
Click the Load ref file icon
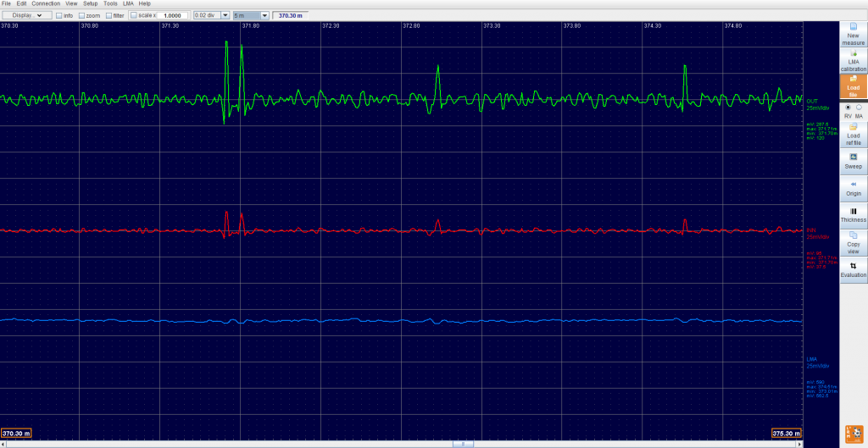(x=853, y=132)
